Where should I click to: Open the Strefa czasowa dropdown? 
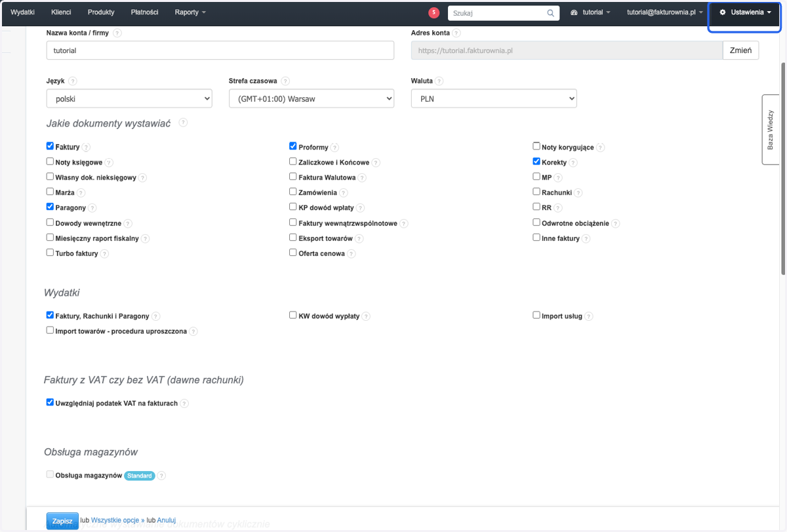click(312, 98)
